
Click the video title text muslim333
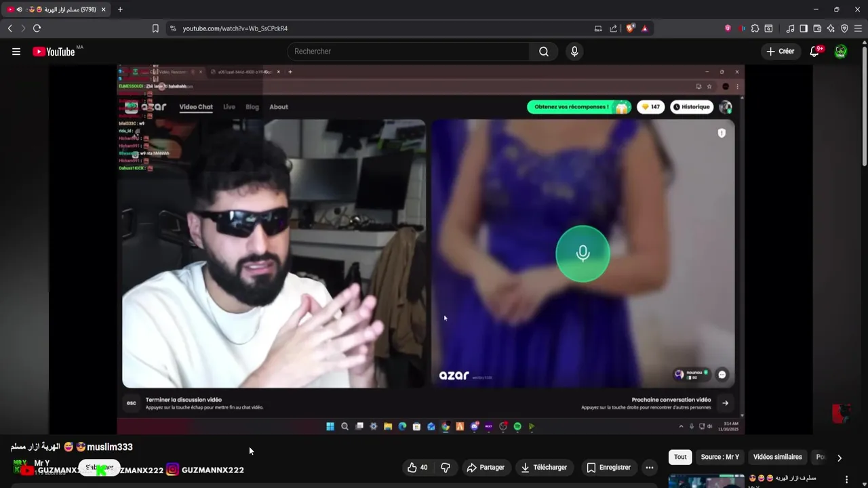110,447
